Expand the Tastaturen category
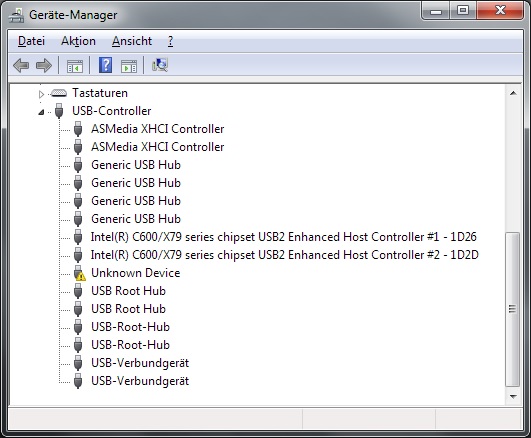531x438 pixels. 41,94
